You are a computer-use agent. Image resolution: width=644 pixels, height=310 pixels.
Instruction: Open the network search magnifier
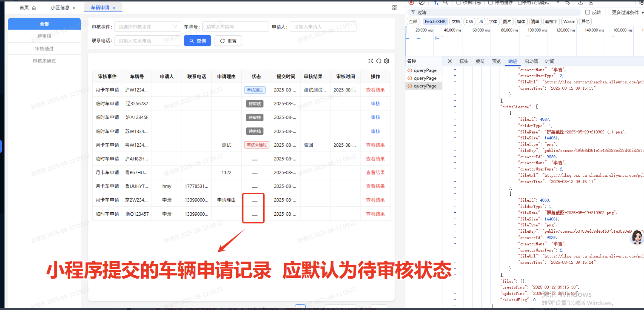click(445, 3)
